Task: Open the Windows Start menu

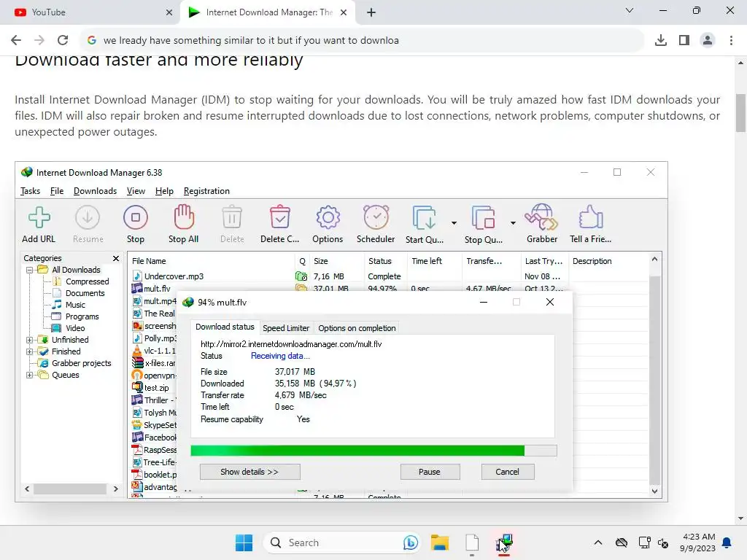Action: tap(244, 542)
